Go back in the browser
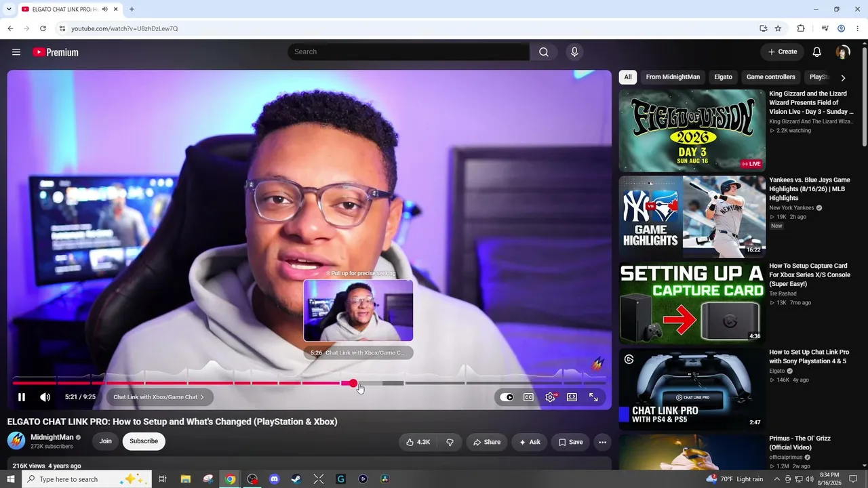The image size is (868, 488). tap(10, 28)
